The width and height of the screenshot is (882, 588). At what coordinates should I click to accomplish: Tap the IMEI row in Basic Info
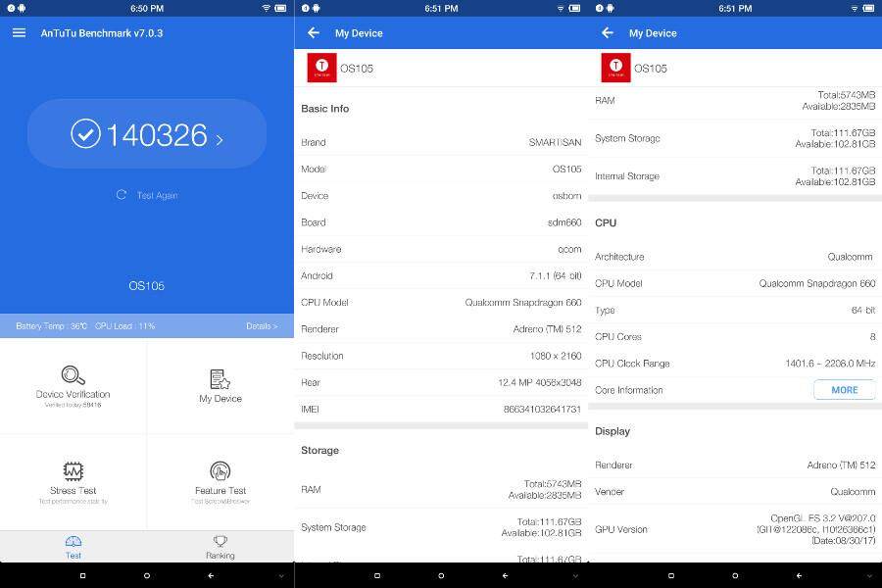tap(441, 409)
